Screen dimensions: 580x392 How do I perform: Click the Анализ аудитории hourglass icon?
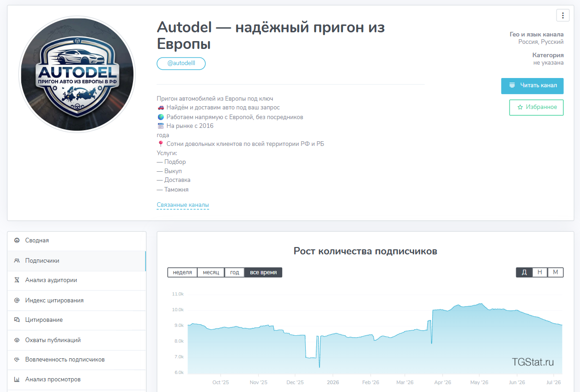17,280
